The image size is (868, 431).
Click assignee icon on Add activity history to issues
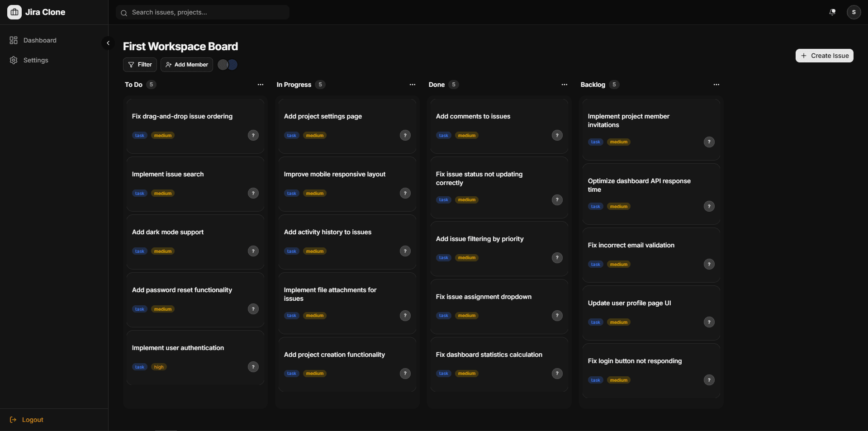pyautogui.click(x=405, y=251)
